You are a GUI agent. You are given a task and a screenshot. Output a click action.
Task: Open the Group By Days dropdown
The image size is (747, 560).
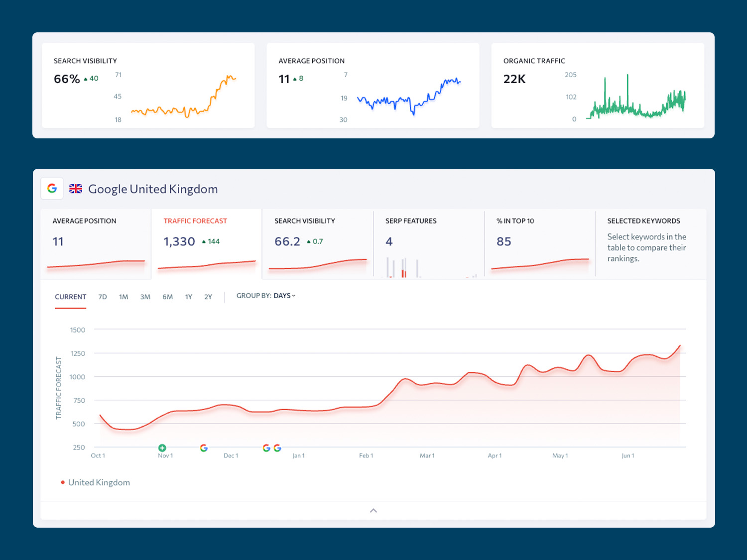click(x=266, y=296)
